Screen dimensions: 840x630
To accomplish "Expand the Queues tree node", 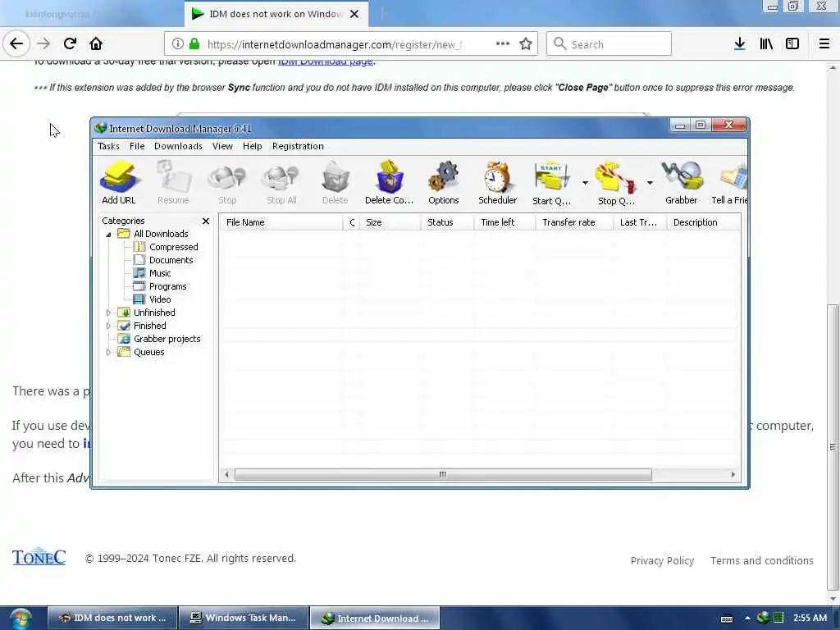I will 108,352.
